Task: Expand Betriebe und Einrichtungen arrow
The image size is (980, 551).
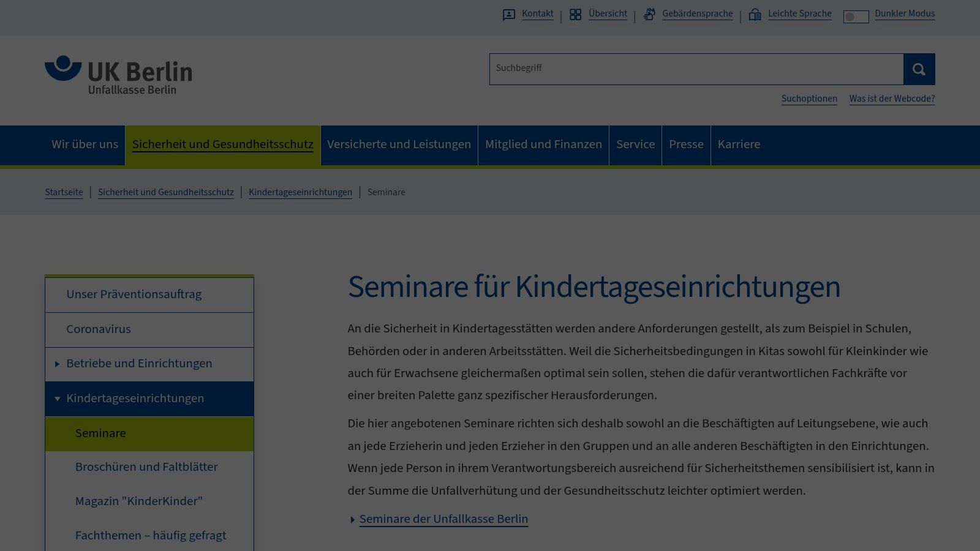Action: tap(57, 364)
